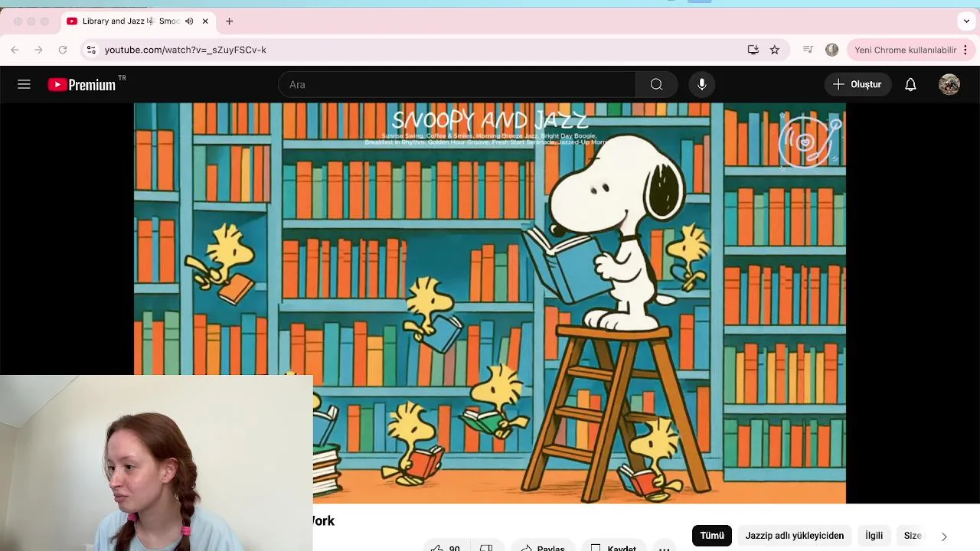980x551 pixels.
Task: Dislike the video with thumbs-down
Action: (485, 548)
